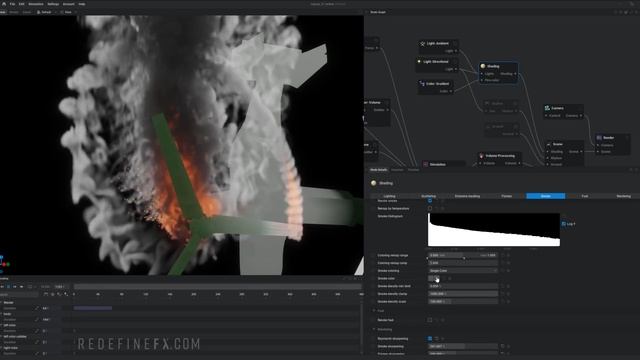Click the Shading output port on the Shading node

point(515,74)
